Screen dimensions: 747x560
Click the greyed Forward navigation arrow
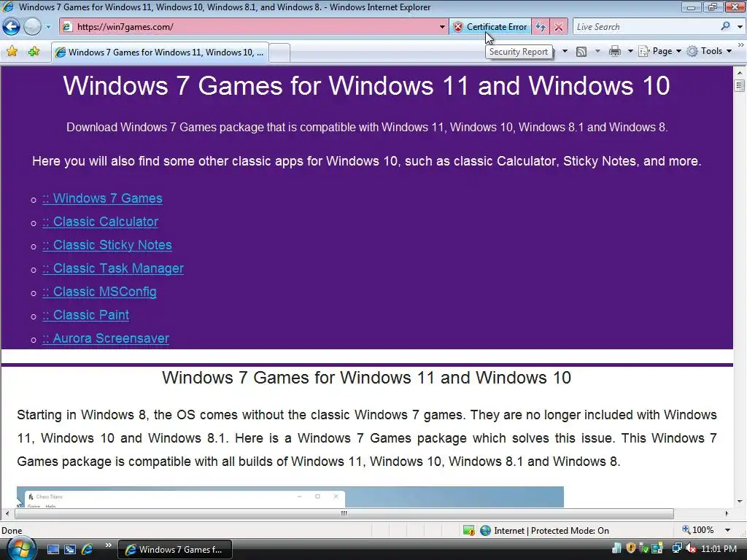tap(32, 27)
